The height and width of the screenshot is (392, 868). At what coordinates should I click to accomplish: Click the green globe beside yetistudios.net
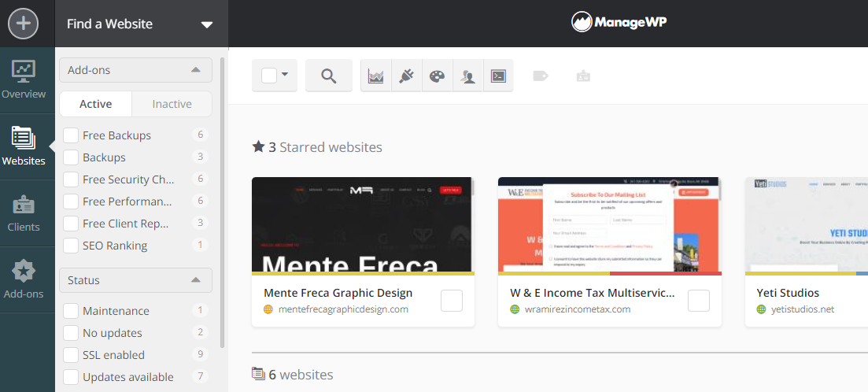click(761, 309)
